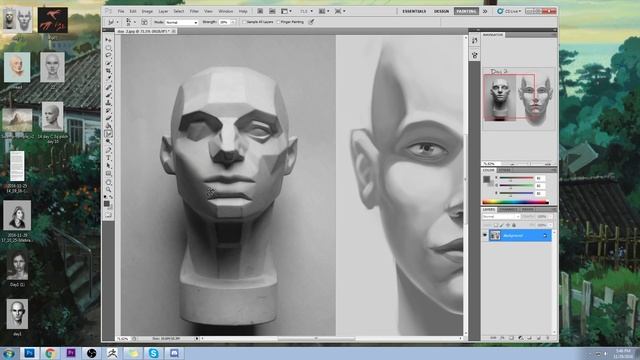
Task: Click the R value input field
Action: click(x=540, y=178)
